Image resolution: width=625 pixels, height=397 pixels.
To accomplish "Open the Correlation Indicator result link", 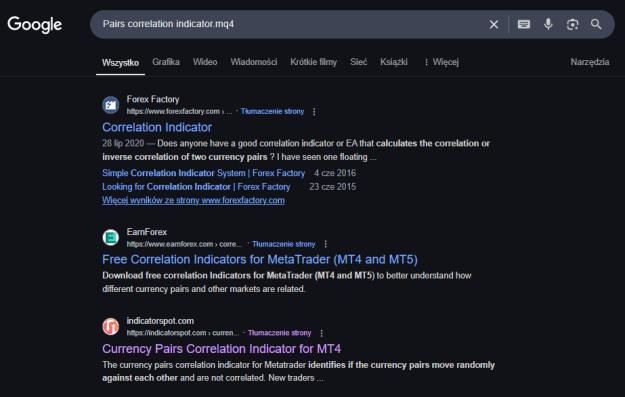I will (157, 127).
